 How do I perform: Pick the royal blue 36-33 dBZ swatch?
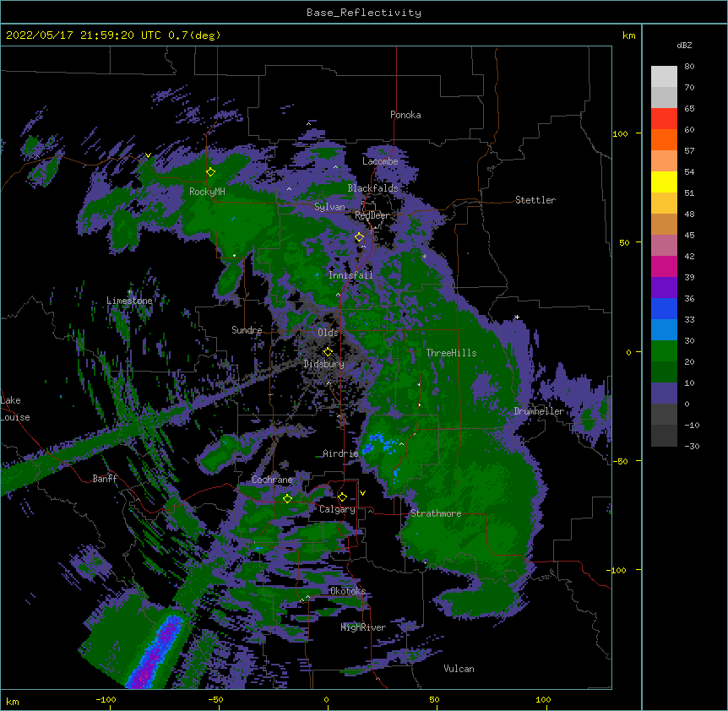click(664, 308)
